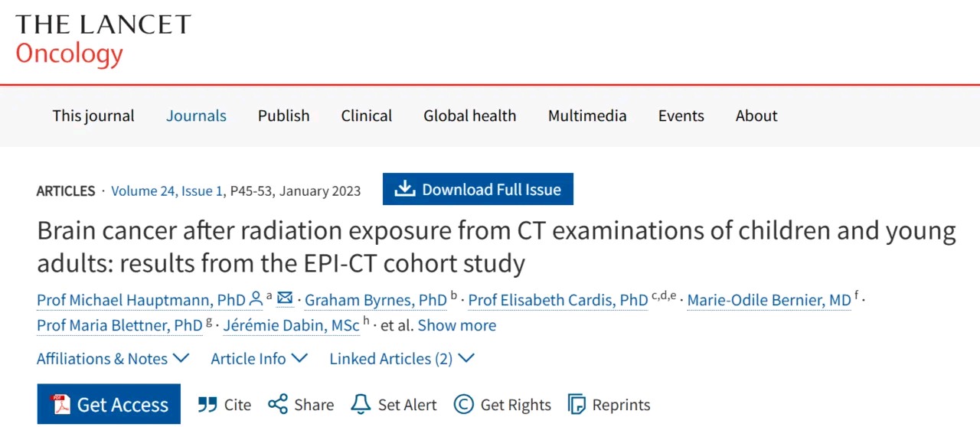Click the person icon beside Michael Hauptmann
The width and height of the screenshot is (980, 427).
click(x=256, y=299)
